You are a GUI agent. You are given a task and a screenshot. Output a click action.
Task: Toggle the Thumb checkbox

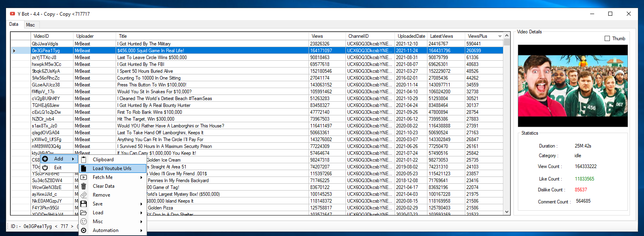[607, 39]
